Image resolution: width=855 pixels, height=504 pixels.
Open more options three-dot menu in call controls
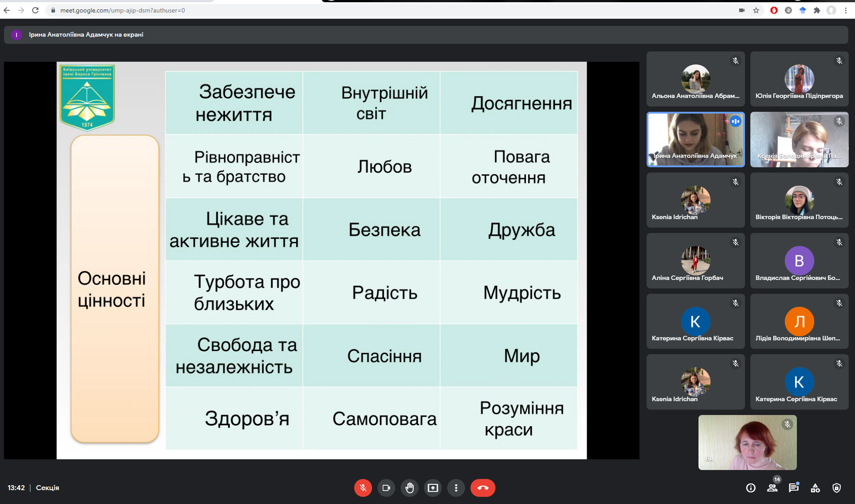(x=456, y=488)
